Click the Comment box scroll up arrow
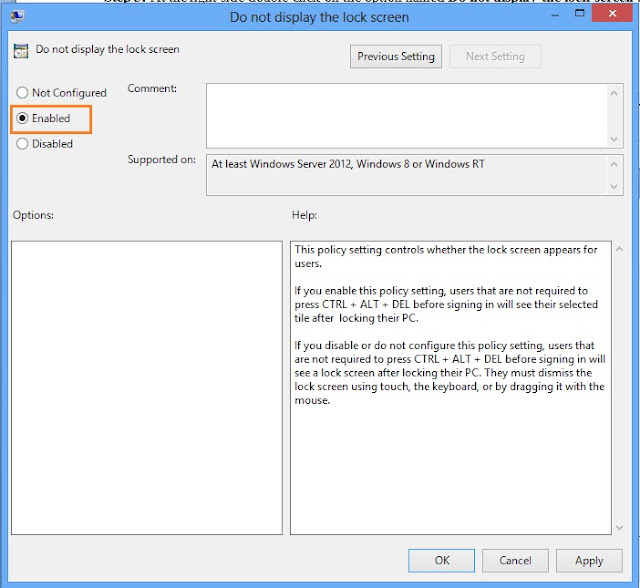 [614, 93]
